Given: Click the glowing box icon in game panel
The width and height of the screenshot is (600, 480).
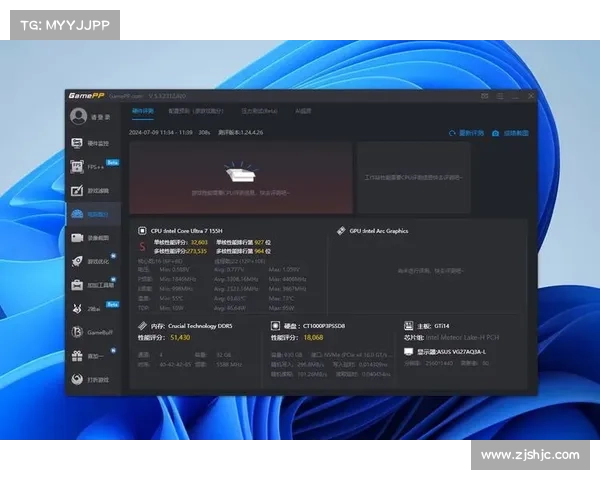Looking at the screenshot, I should click(x=240, y=172).
